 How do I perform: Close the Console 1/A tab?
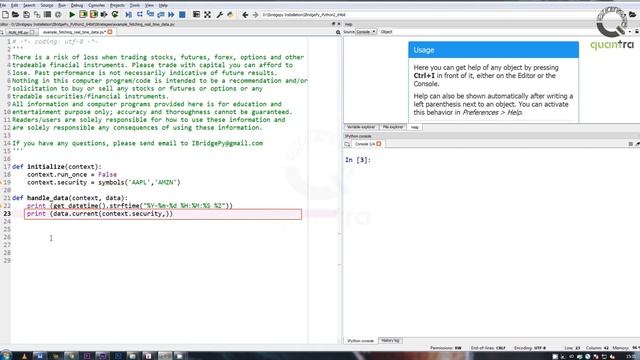[379, 144]
